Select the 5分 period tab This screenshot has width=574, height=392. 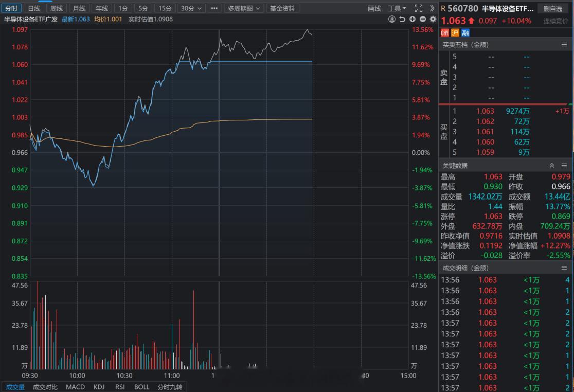pos(143,8)
